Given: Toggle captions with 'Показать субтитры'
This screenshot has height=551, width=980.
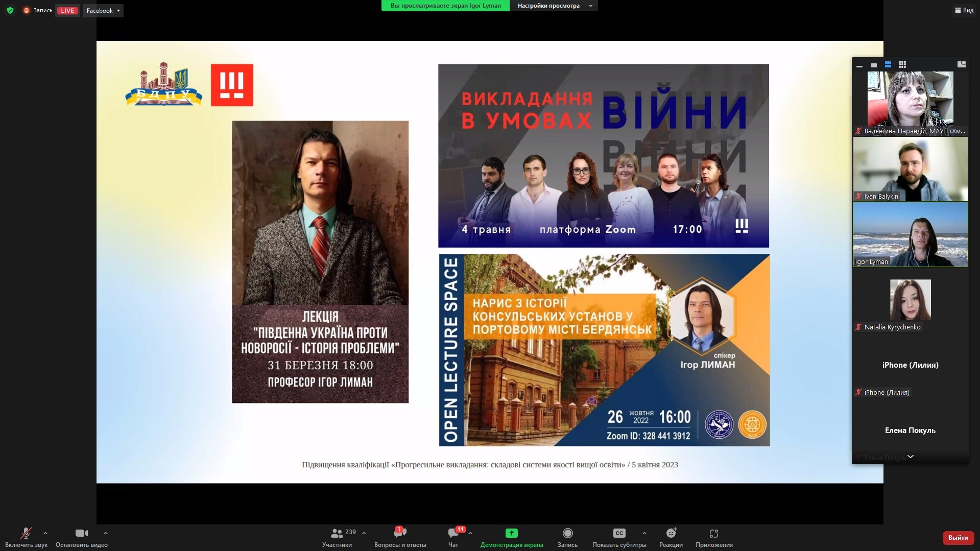Looking at the screenshot, I should pyautogui.click(x=619, y=538).
